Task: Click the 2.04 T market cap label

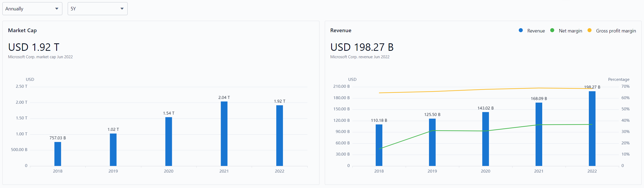Action: [224, 98]
